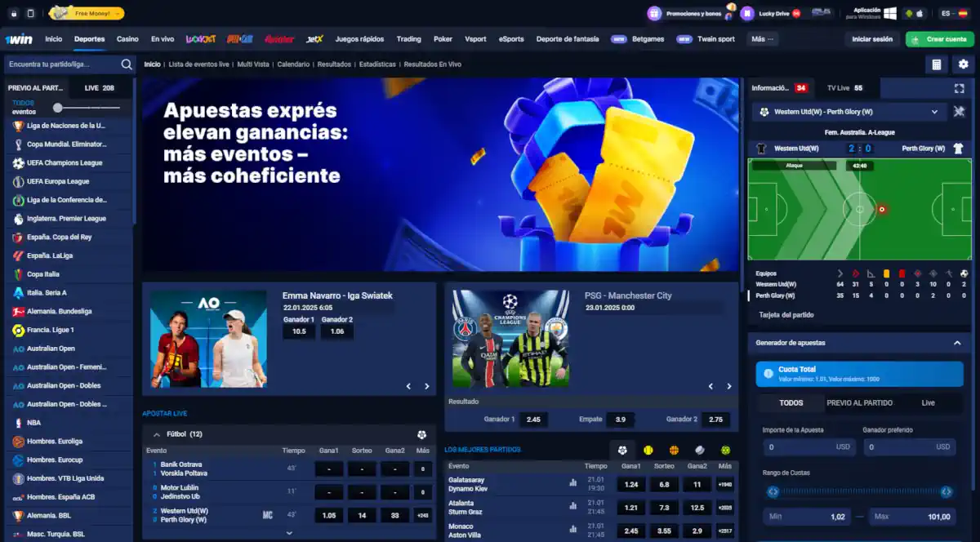Click the 1win logo
Image resolution: width=980 pixels, height=542 pixels.
point(18,39)
